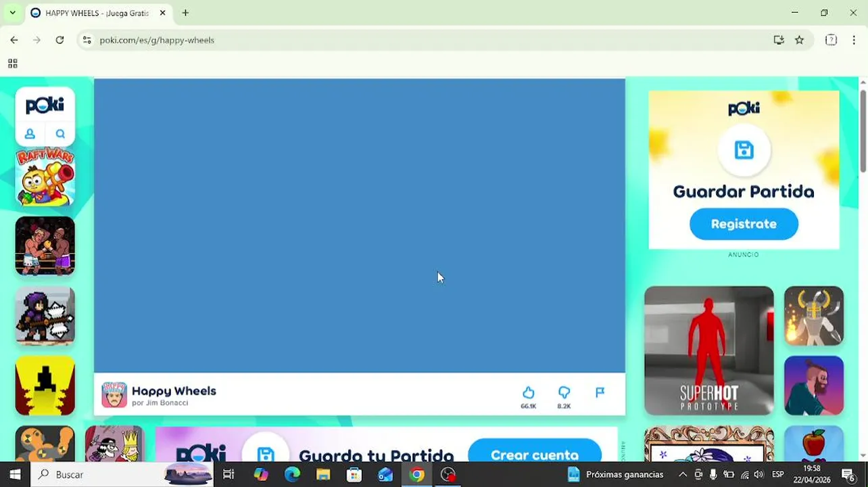
Task: Open File Explorer from taskbar
Action: (x=323, y=474)
